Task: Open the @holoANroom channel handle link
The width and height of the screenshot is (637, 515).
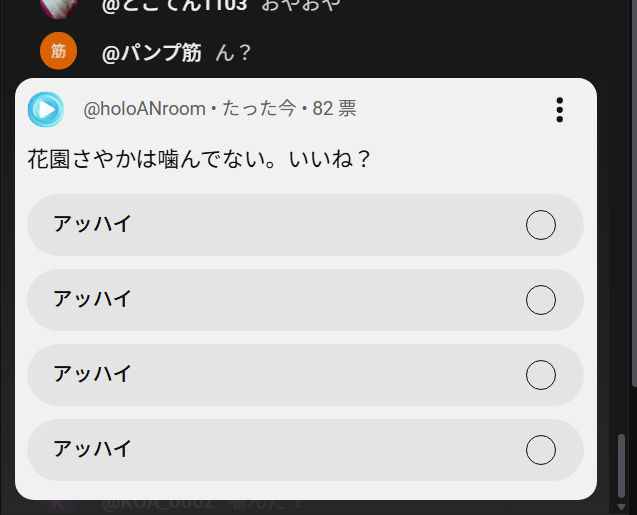Action: point(144,109)
